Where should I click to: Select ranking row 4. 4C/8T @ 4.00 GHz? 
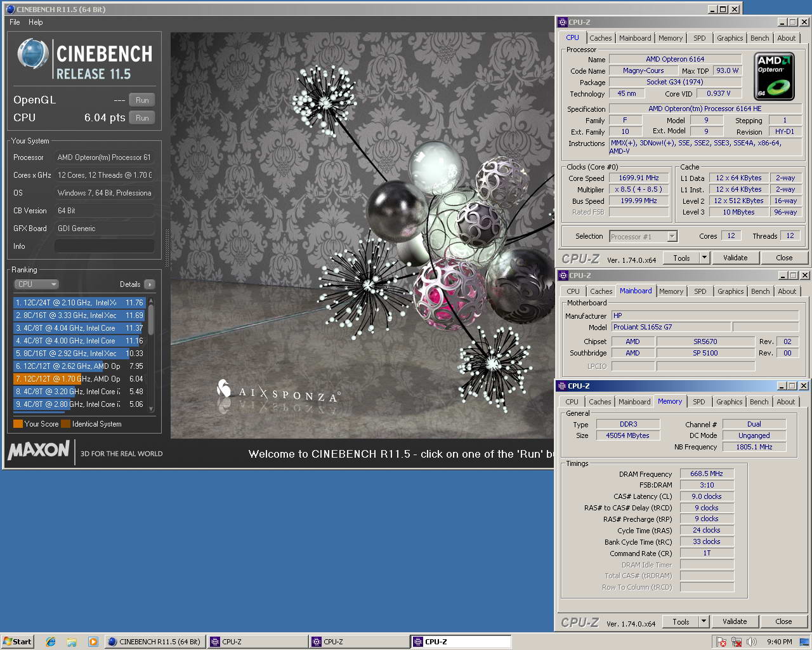click(x=80, y=341)
